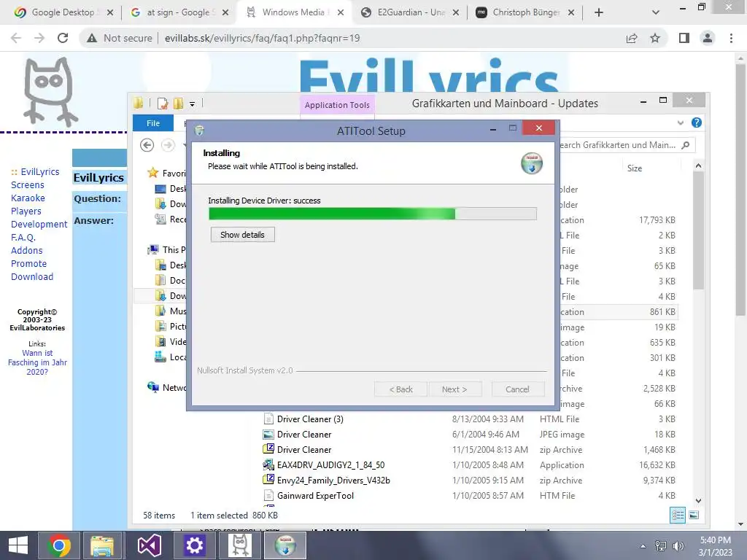Open the Players link on the webpage
747x560 pixels.
click(x=26, y=211)
